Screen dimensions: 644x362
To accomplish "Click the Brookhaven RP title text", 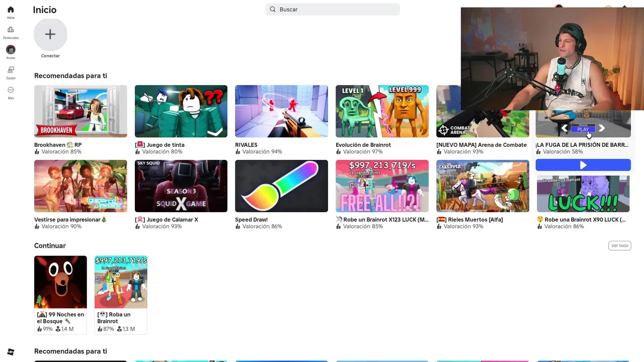I will click(x=58, y=145).
